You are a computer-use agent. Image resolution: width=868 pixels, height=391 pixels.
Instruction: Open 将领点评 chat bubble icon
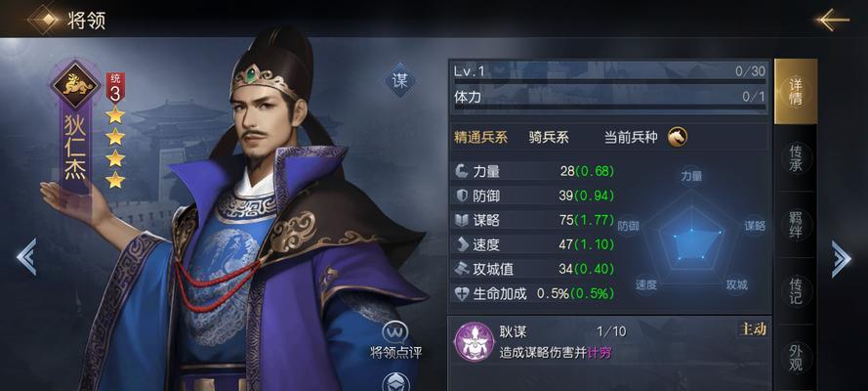(396, 332)
